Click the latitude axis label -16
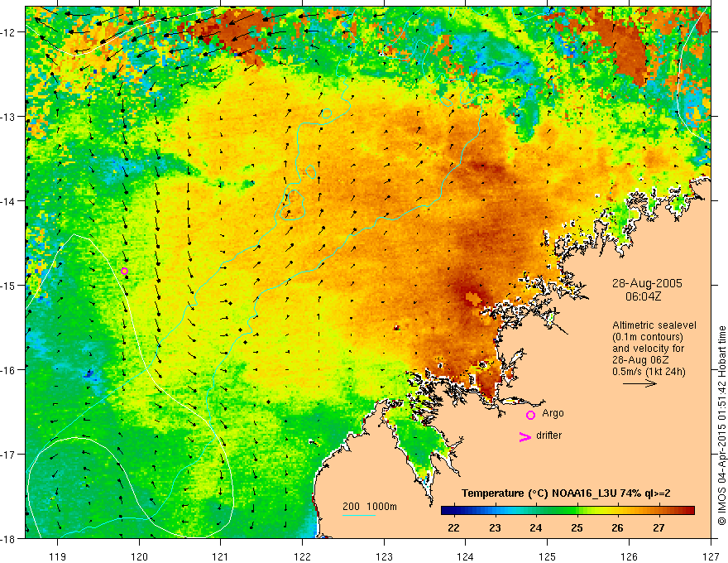The width and height of the screenshot is (728, 563). (9, 370)
